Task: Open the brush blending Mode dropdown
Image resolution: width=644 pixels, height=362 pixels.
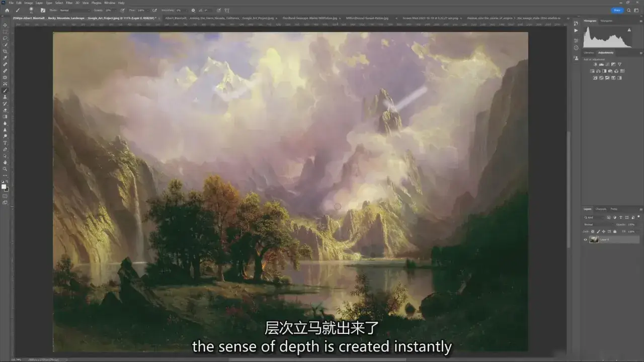Action: (x=74, y=10)
